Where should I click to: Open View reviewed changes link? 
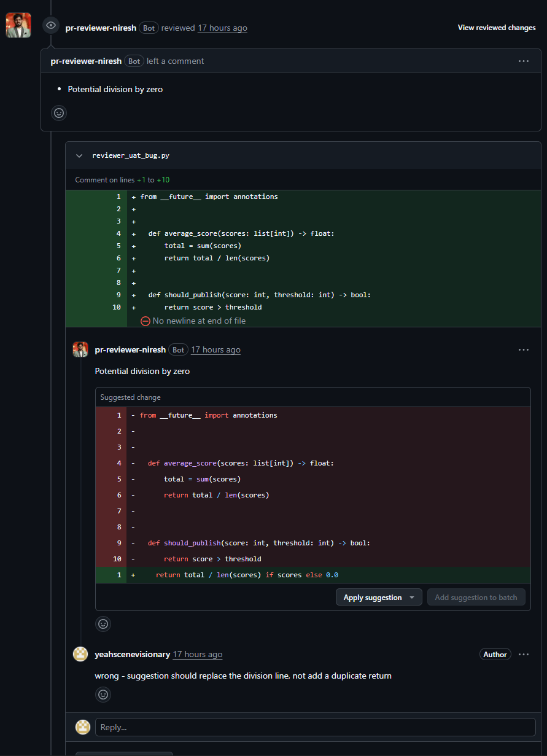click(x=497, y=28)
